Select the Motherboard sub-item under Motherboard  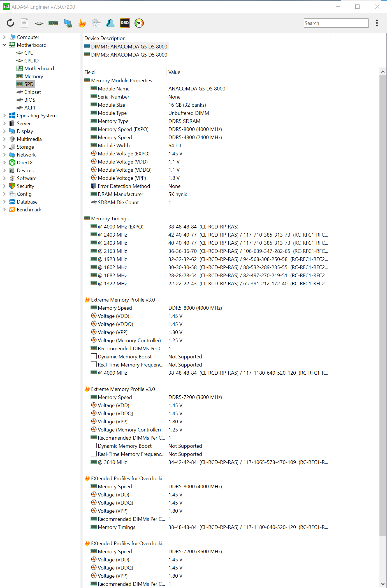pos(39,68)
